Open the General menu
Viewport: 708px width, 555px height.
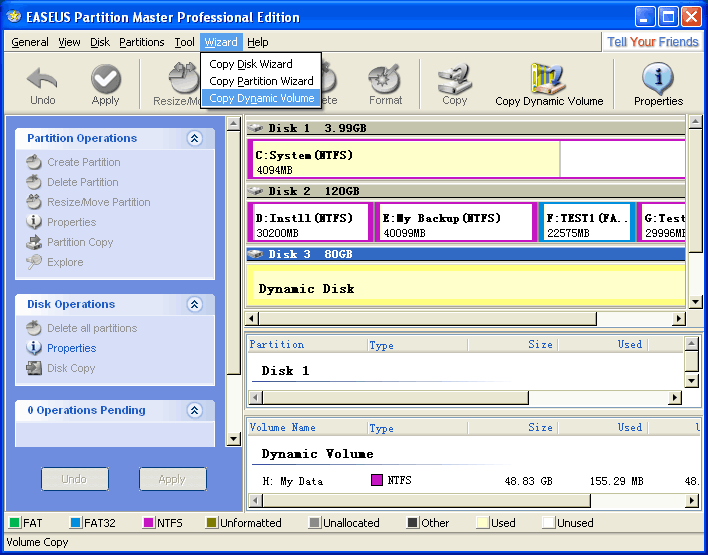click(x=30, y=42)
